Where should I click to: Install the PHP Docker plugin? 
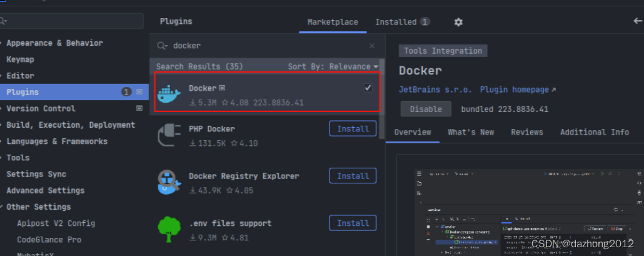(x=353, y=128)
